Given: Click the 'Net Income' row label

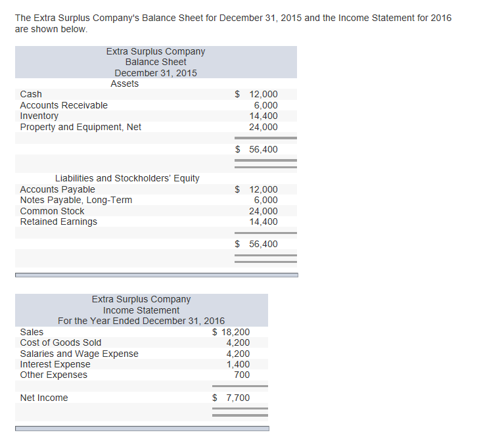Looking at the screenshot, I should point(44,398).
